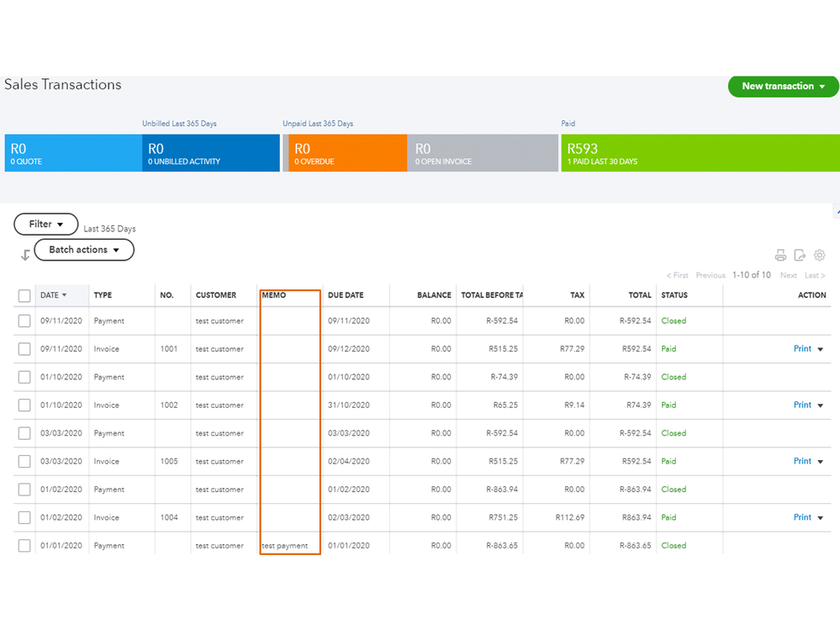
Task: Click the export to Excel icon
Action: tap(800, 256)
